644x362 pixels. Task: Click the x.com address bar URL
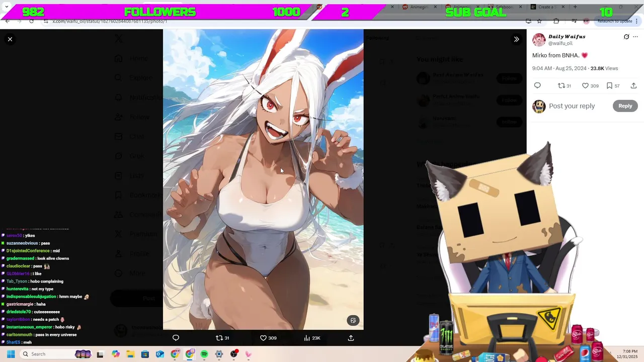[x=110, y=21]
